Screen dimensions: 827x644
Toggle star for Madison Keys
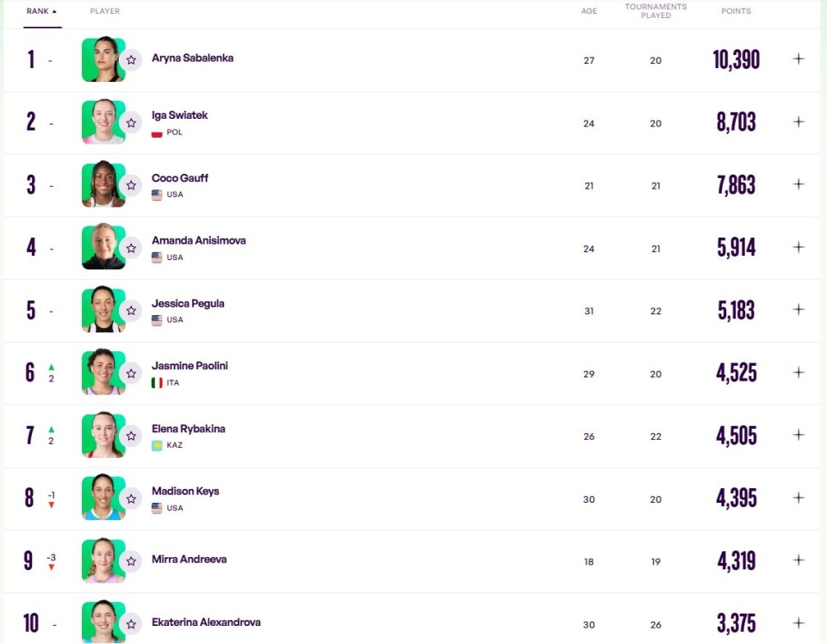131,498
